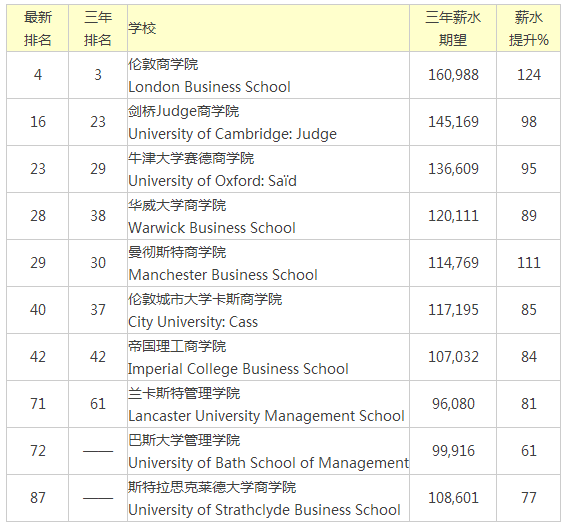Click the salary increase value 124
The height and width of the screenshot is (525, 566).
[x=528, y=75]
